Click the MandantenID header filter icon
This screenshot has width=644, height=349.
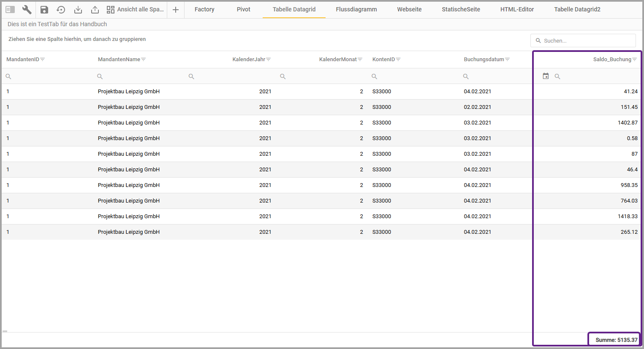pyautogui.click(x=43, y=60)
